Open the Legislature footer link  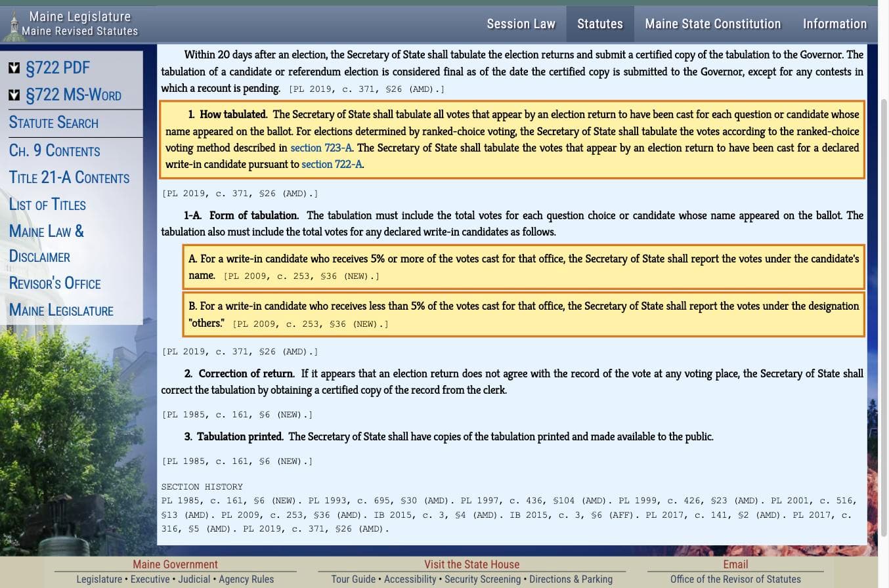click(x=99, y=579)
